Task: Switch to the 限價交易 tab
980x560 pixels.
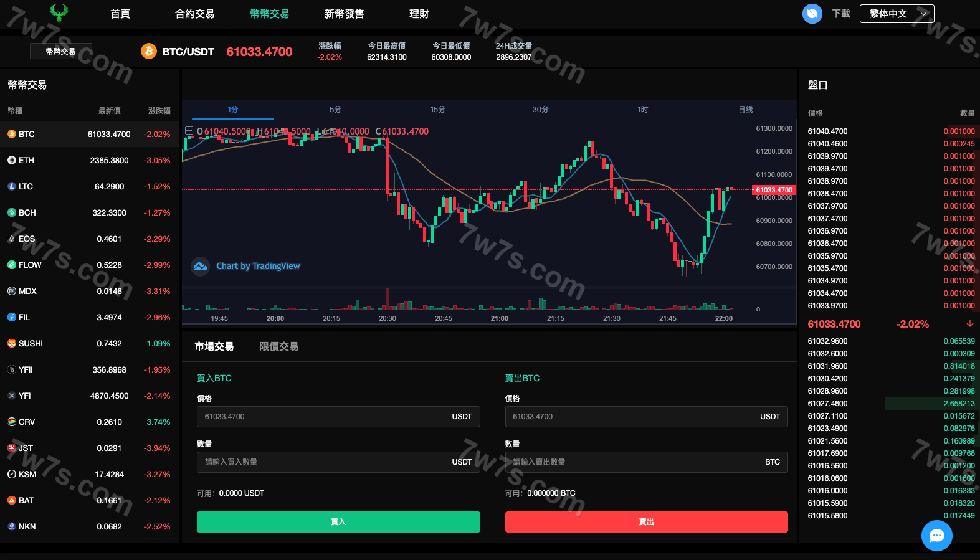Action: (278, 347)
